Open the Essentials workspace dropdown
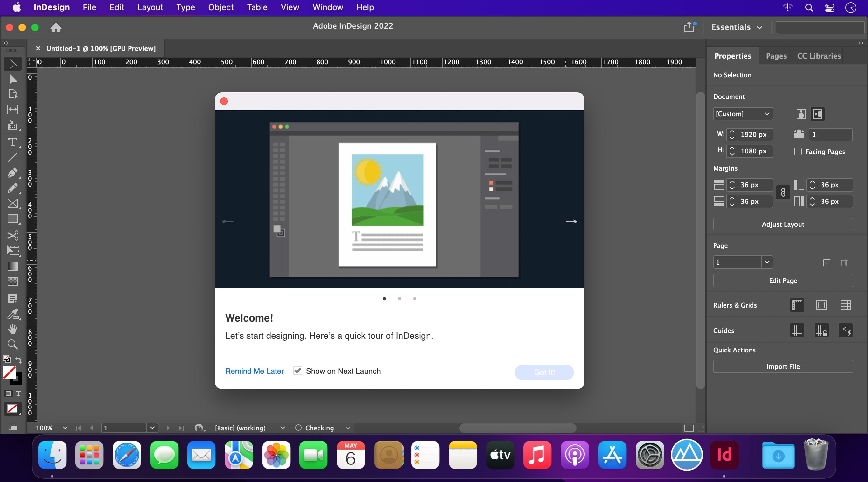868x482 pixels. [x=737, y=27]
